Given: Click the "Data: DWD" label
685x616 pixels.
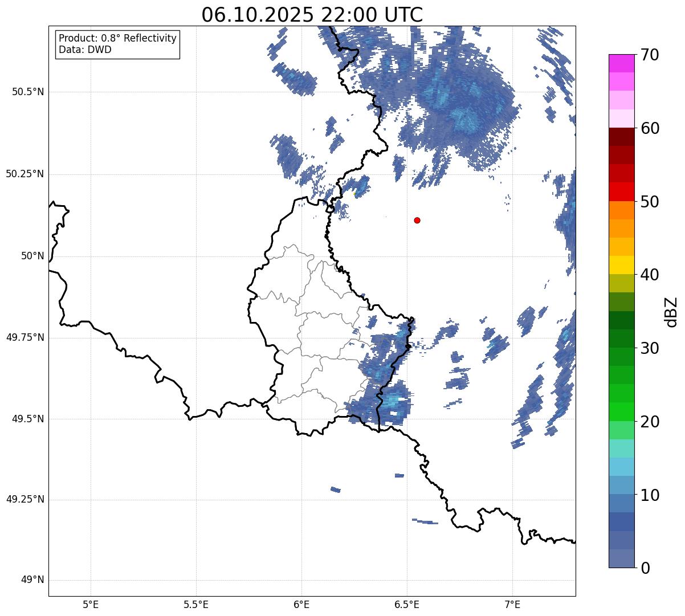Looking at the screenshot, I should [x=85, y=50].
